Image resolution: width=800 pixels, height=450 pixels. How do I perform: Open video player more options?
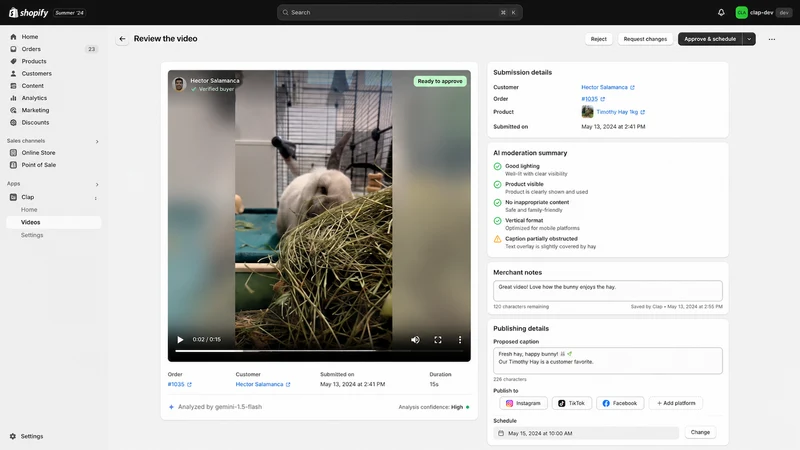point(460,340)
